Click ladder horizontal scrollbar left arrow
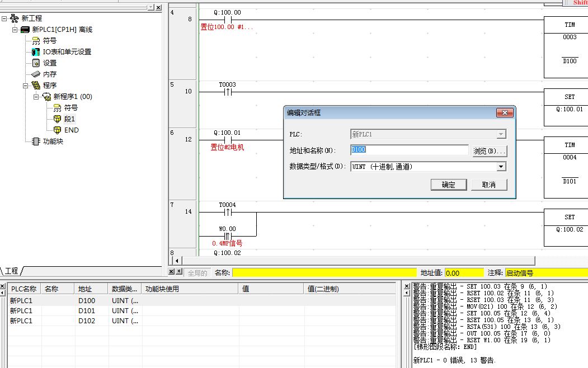The image size is (588, 368). tap(177, 261)
